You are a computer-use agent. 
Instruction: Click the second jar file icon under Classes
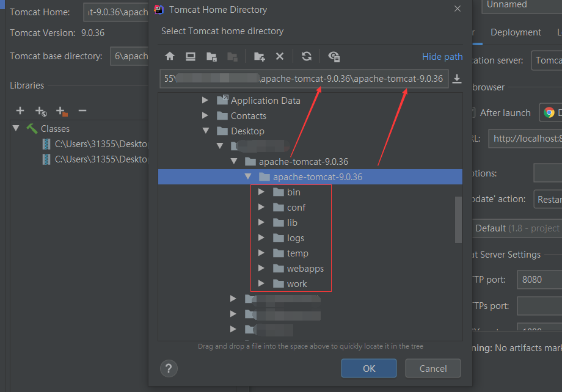point(46,159)
